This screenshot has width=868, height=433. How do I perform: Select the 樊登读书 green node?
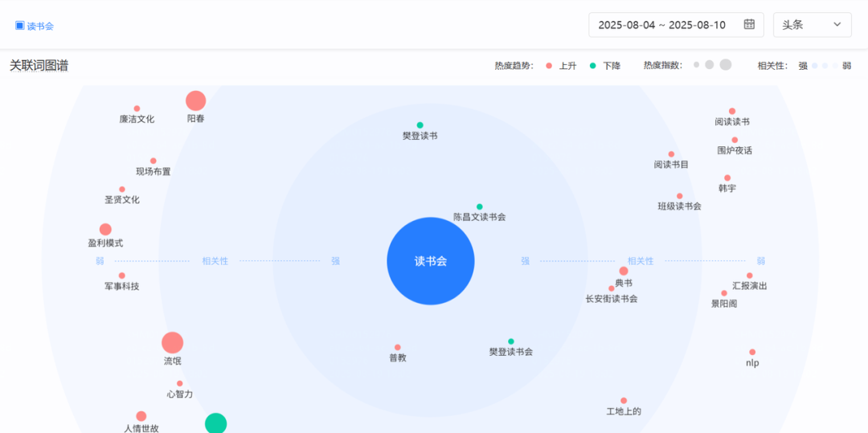pos(420,125)
